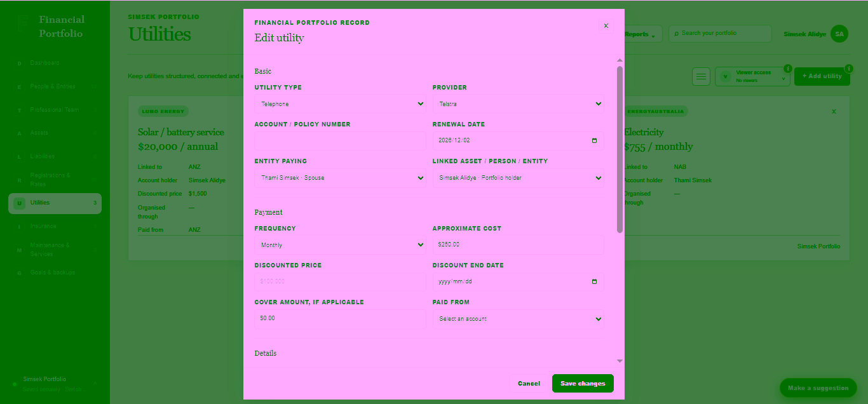
Task: Click the Simsek Alidye user name
Action: [804, 34]
